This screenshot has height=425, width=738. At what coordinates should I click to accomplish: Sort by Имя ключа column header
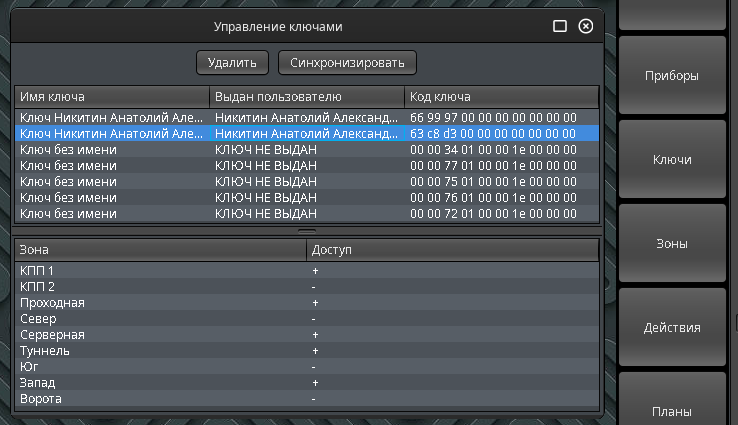coord(112,97)
